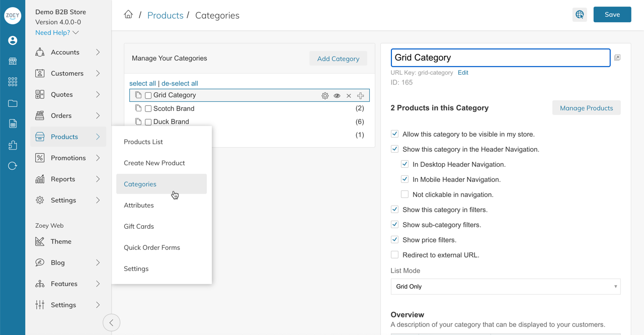Image resolution: width=644 pixels, height=335 pixels.
Task: Open Grid Category gear settings icon
Action: coord(325,96)
